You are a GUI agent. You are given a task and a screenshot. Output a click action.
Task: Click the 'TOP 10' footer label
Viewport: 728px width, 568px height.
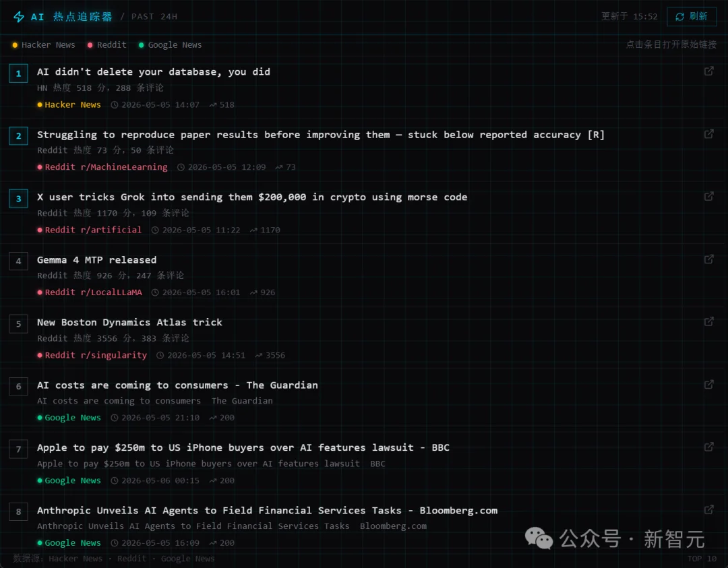(x=702, y=559)
